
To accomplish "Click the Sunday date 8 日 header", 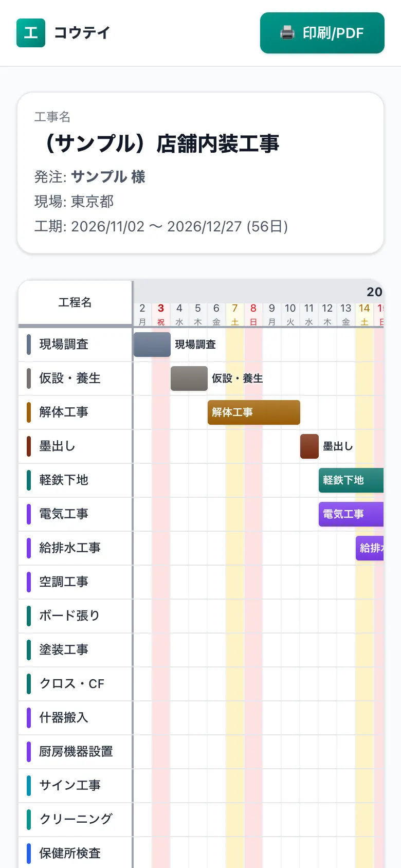I will click(x=253, y=314).
